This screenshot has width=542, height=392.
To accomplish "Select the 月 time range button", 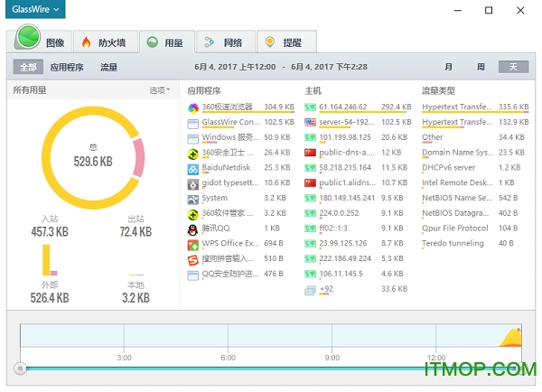I will [x=449, y=67].
